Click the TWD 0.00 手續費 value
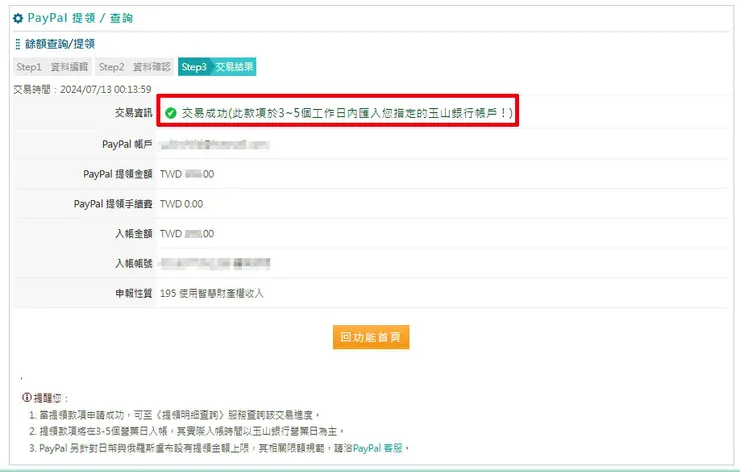 click(x=181, y=204)
